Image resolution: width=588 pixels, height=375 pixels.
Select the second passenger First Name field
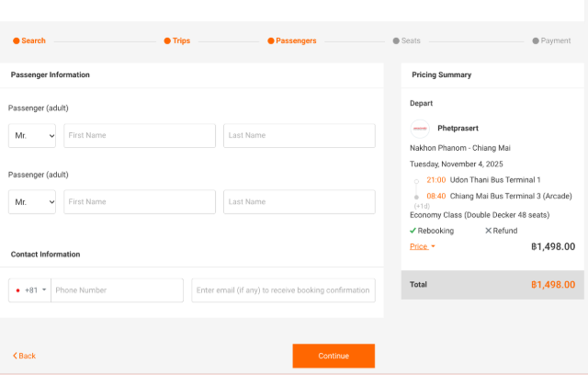coord(140,201)
